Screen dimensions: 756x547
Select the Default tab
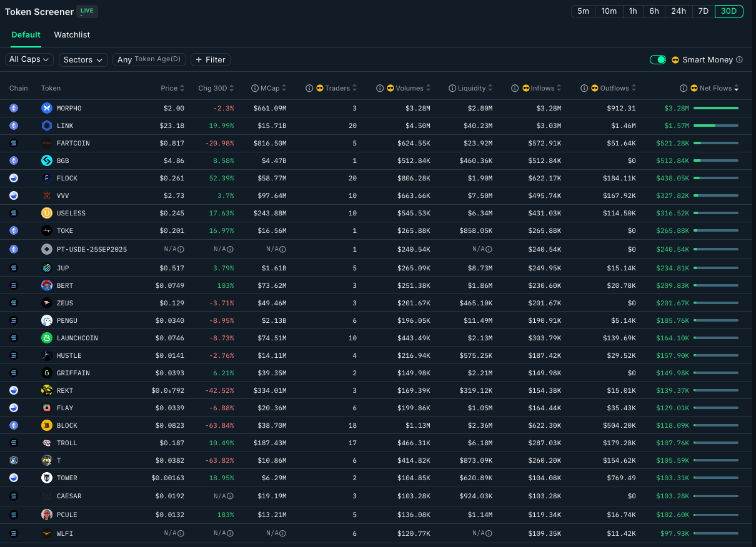pyautogui.click(x=26, y=35)
